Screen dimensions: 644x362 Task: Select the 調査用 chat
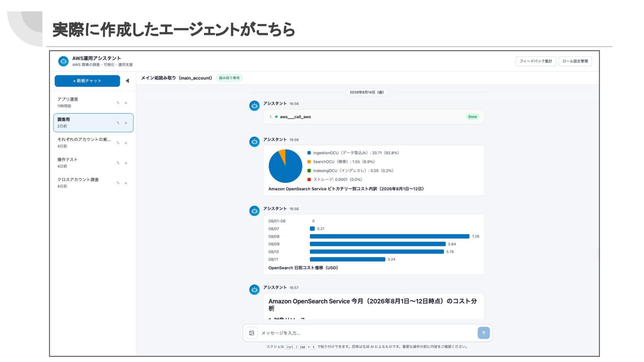pos(93,123)
